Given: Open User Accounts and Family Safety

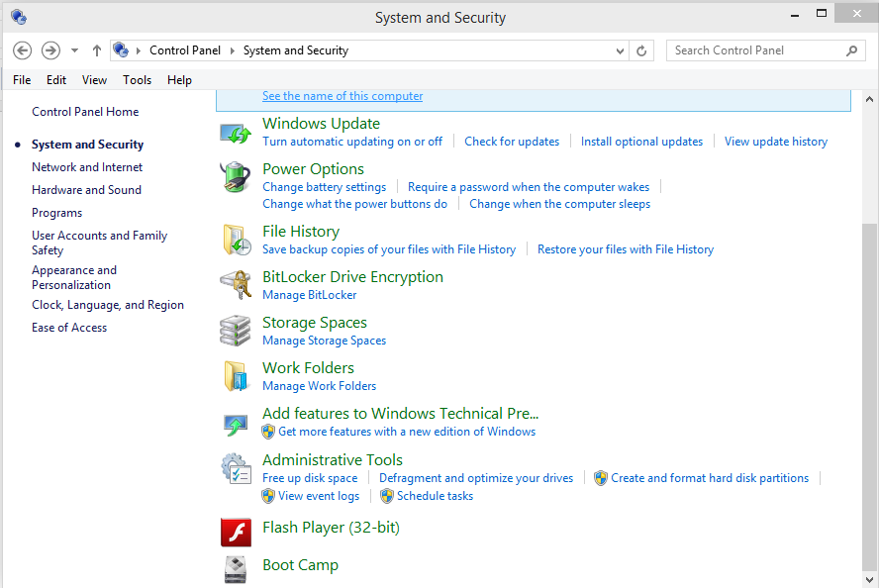Looking at the screenshot, I should 99,243.
